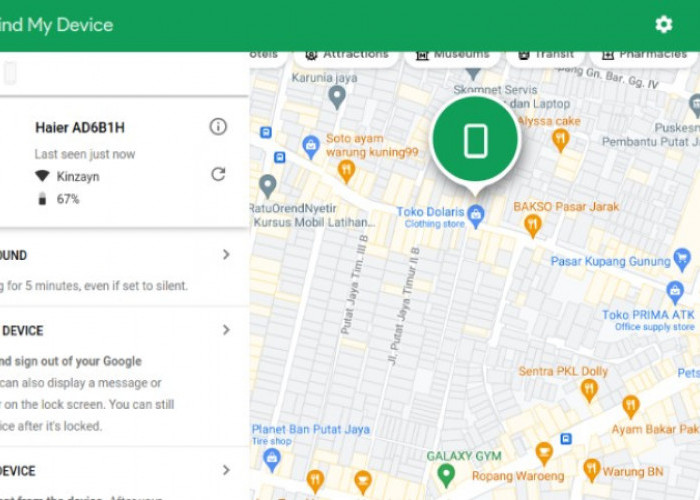Click the Last seen just now text
This screenshot has height=500, width=700.
coord(85,154)
